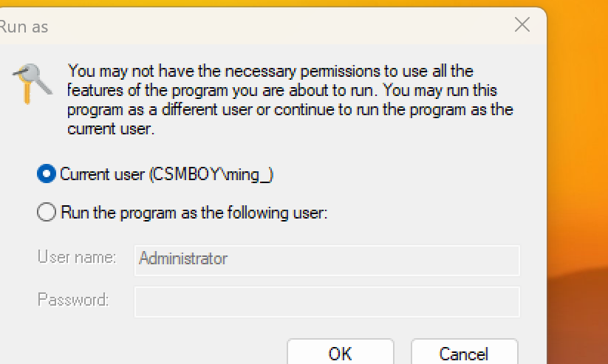Viewport: 608px width, 364px height.
Task: Click the "Run the program as the following user:" label
Action: (x=194, y=213)
